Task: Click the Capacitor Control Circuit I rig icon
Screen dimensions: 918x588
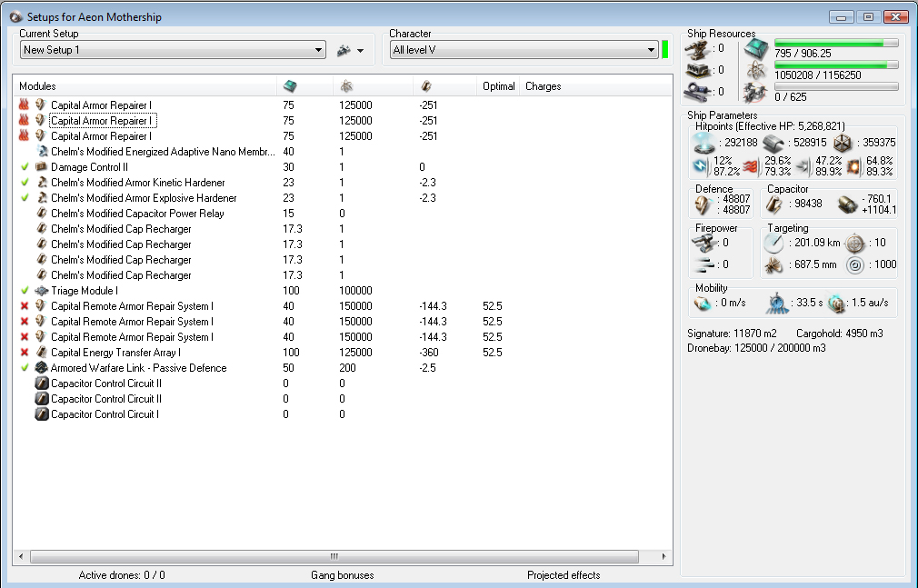Action: [x=41, y=414]
